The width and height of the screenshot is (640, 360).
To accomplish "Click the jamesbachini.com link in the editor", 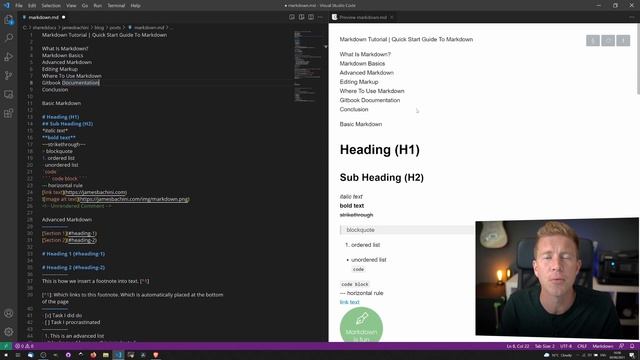I will [x=96, y=192].
